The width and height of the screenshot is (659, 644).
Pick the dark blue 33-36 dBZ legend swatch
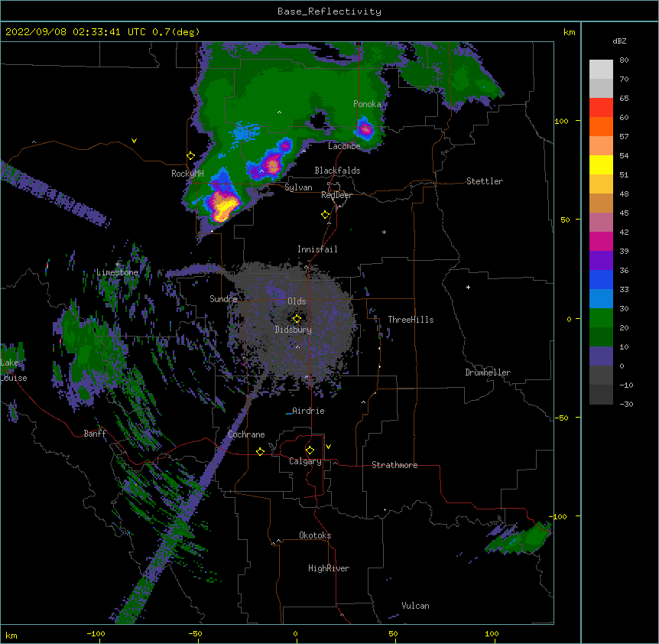click(601, 279)
